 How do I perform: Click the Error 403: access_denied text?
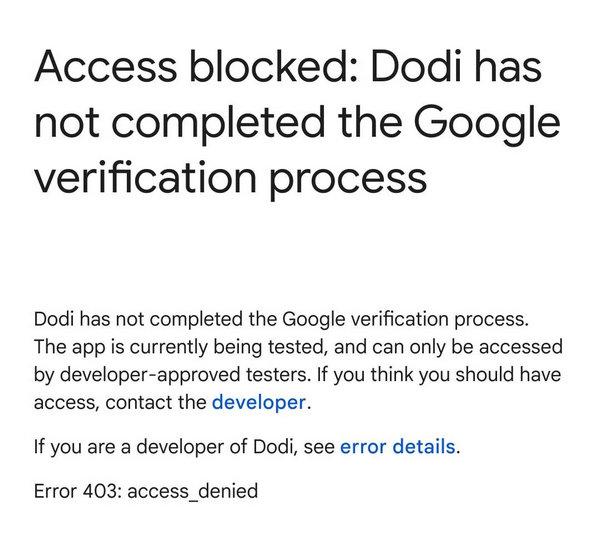pyautogui.click(x=146, y=491)
